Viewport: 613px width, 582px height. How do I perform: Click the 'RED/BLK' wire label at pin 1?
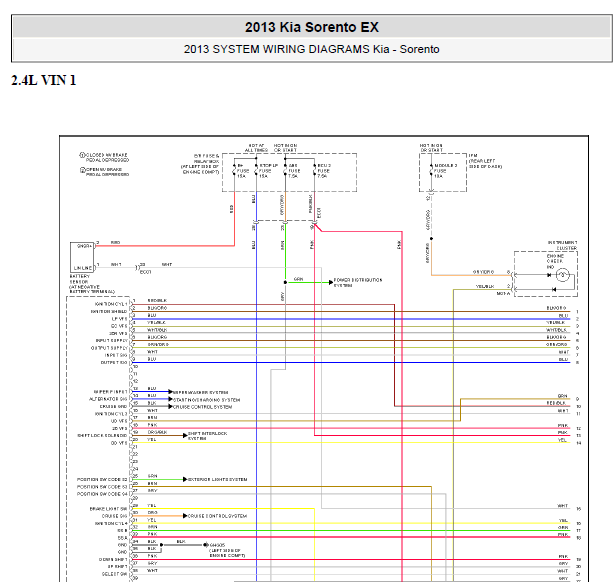click(157, 301)
